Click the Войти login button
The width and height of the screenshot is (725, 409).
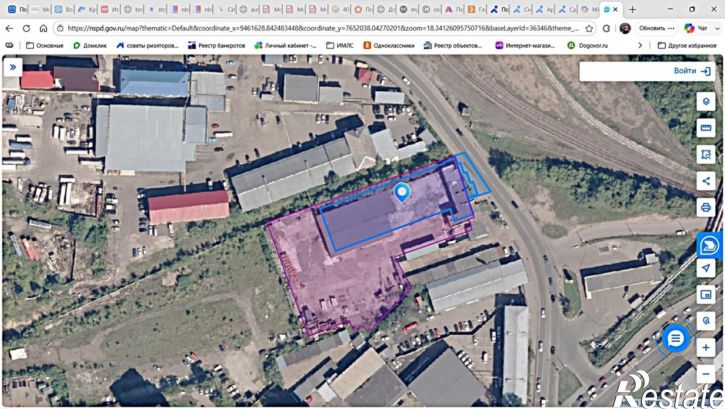click(x=692, y=71)
